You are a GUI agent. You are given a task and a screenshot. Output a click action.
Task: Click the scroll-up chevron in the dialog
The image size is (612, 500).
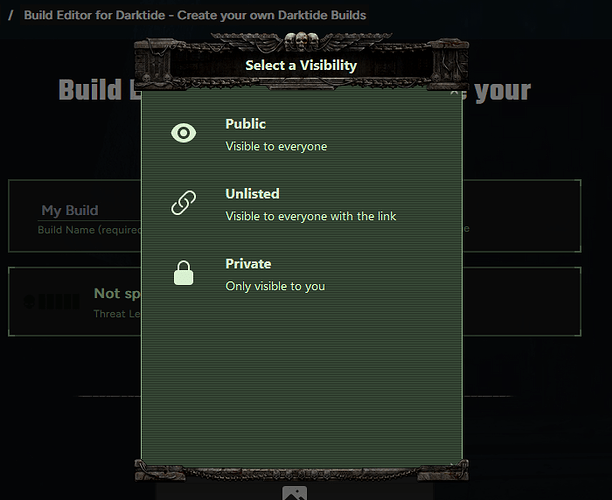(x=454, y=93)
